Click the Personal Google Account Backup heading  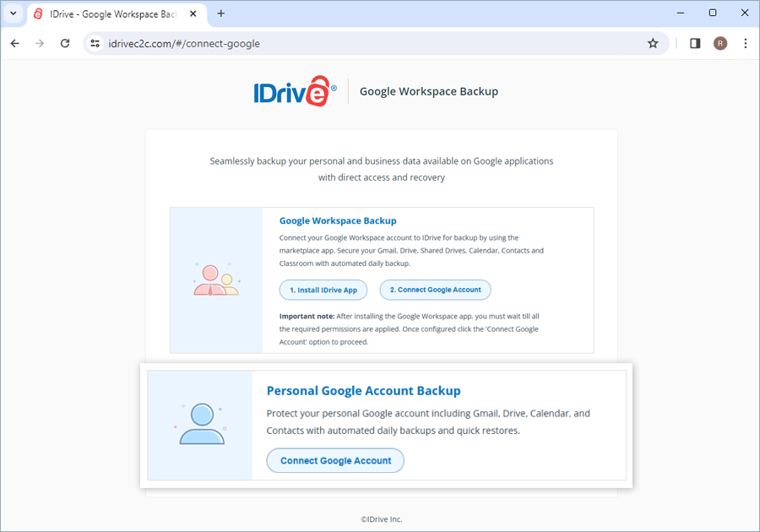363,391
